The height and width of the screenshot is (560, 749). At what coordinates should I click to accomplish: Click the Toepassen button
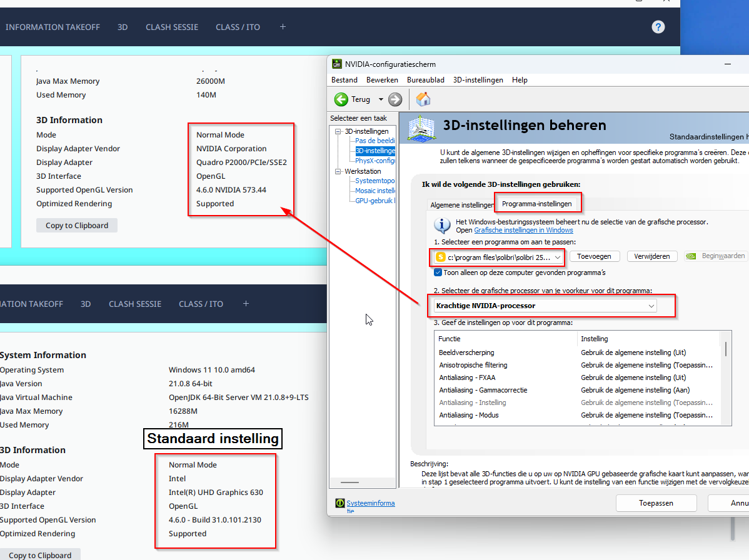tap(656, 503)
